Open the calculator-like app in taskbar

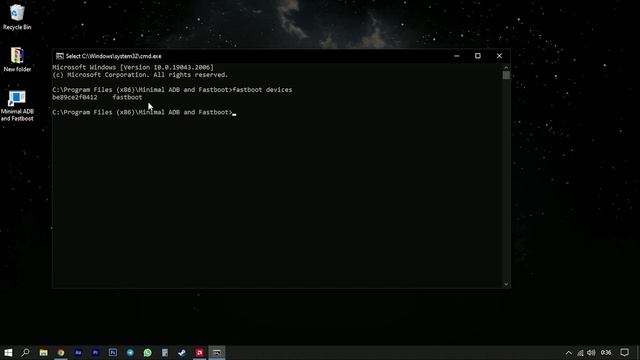(x=165, y=352)
